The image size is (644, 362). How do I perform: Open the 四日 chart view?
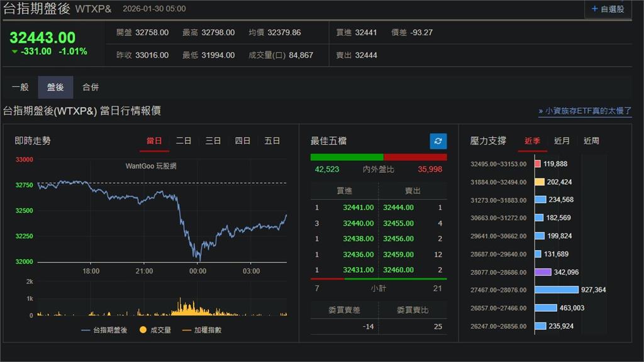pos(242,141)
